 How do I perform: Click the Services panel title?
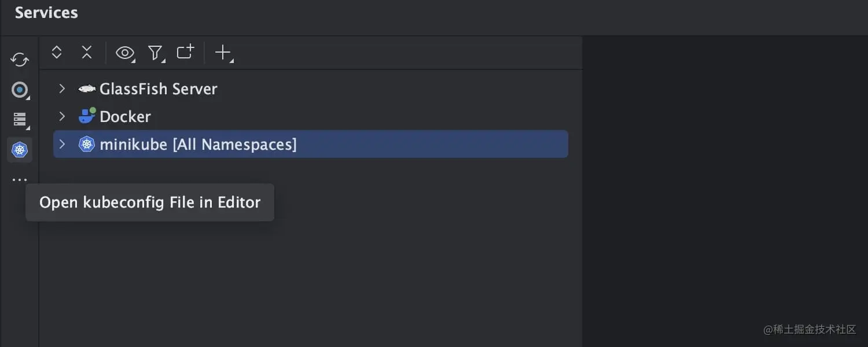pos(46,12)
